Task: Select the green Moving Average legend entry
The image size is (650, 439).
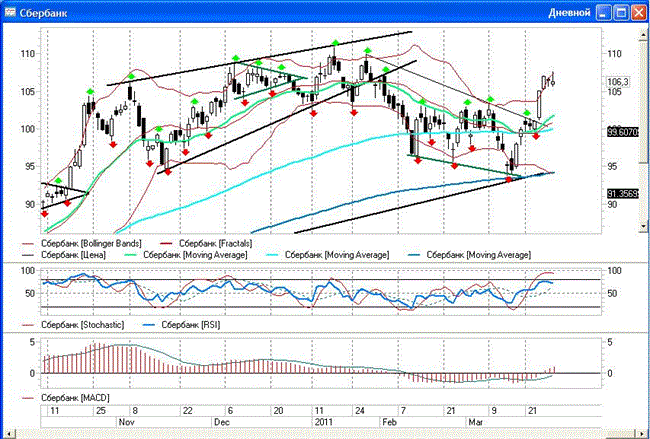Action: pyautogui.click(x=186, y=255)
